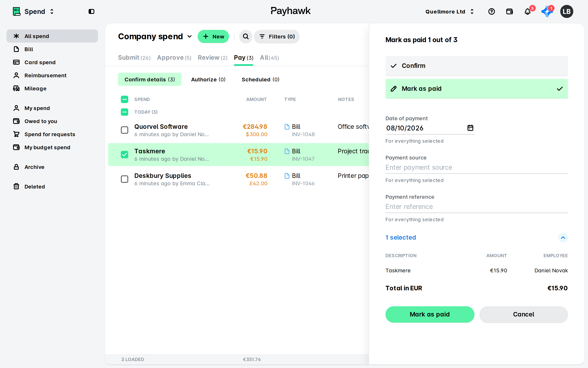Toggle the sidebar collapse icon
The width and height of the screenshot is (588, 368).
click(91, 11)
